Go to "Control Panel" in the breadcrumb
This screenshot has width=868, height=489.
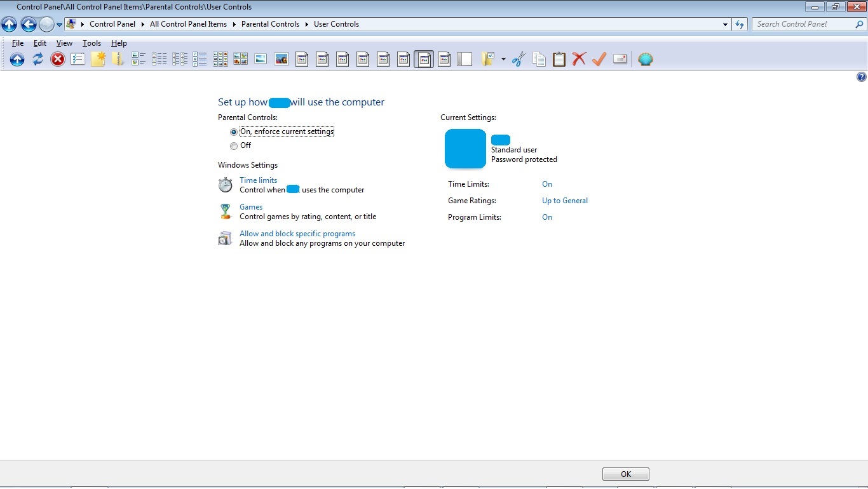[112, 24]
